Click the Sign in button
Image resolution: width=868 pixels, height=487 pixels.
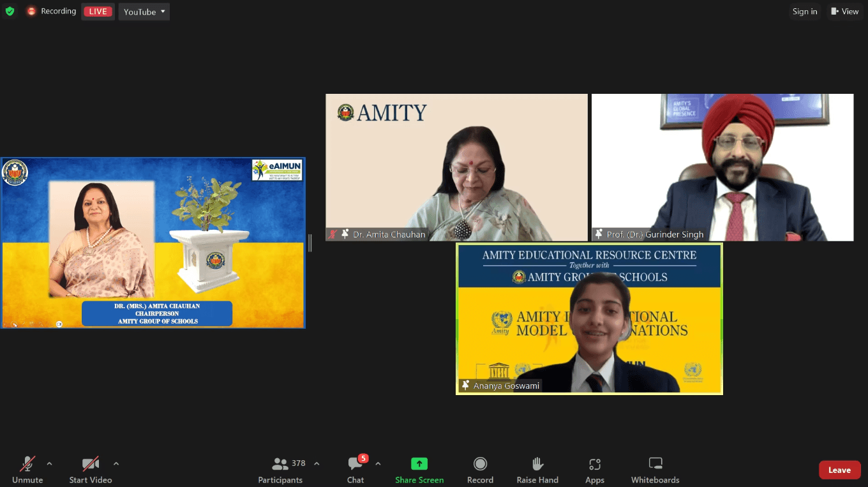click(x=805, y=11)
